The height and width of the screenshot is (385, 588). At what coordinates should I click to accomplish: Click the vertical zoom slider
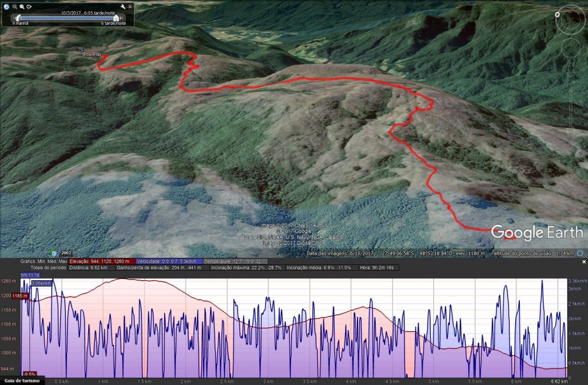click(x=570, y=100)
